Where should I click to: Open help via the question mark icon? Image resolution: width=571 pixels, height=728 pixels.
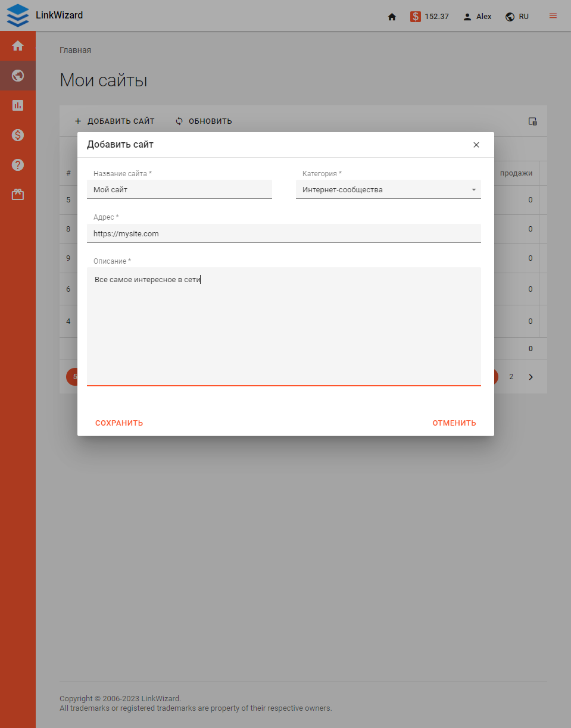[17, 165]
